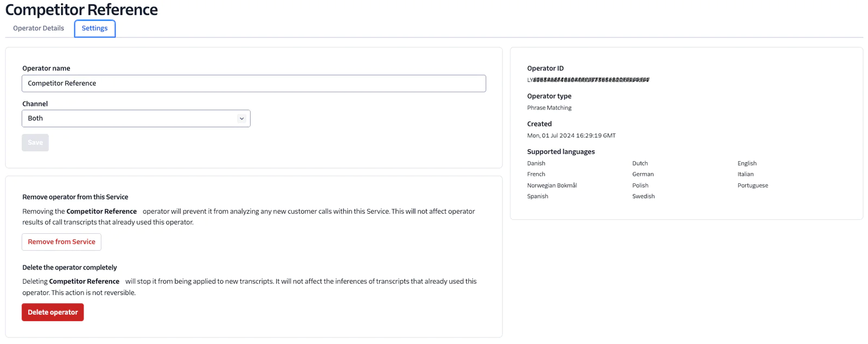Screen dimensions: 868x344
Task: Click Portuguese in supported languages
Action: pos(752,186)
